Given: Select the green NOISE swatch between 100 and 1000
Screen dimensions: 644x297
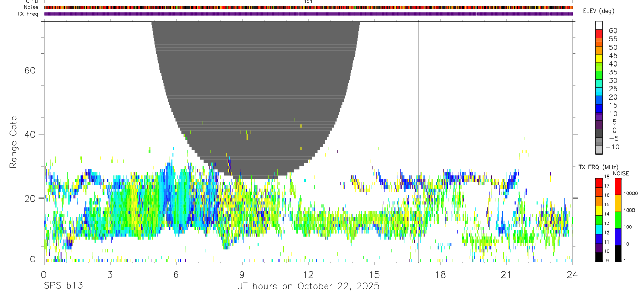Looking at the screenshot, I should coord(618,220).
